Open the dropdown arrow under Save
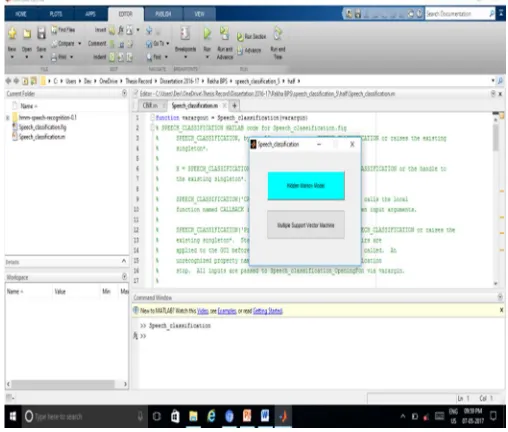This screenshot has width=508, height=432. coord(41,57)
